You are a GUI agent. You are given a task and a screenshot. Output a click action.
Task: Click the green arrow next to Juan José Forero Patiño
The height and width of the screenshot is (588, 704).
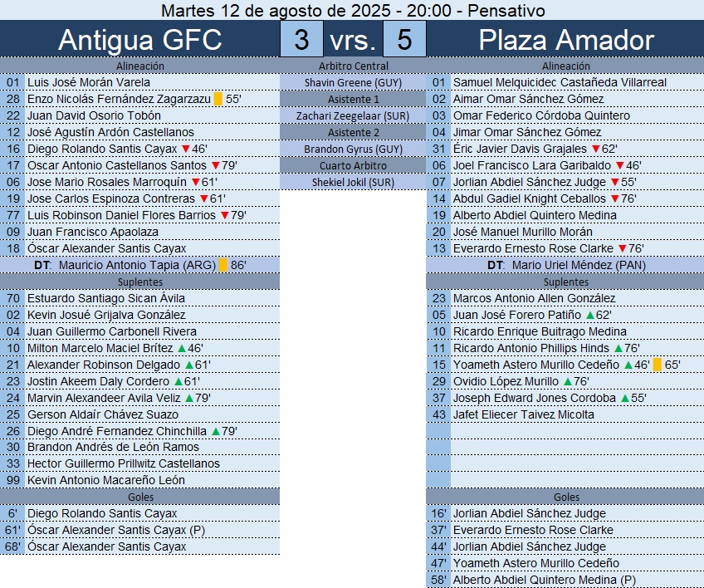590,315
